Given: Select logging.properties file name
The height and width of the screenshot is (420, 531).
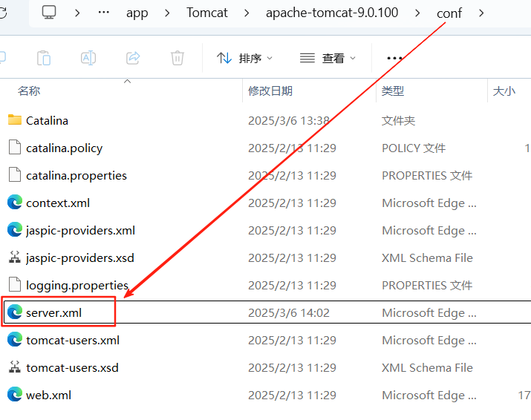Looking at the screenshot, I should tap(77, 286).
